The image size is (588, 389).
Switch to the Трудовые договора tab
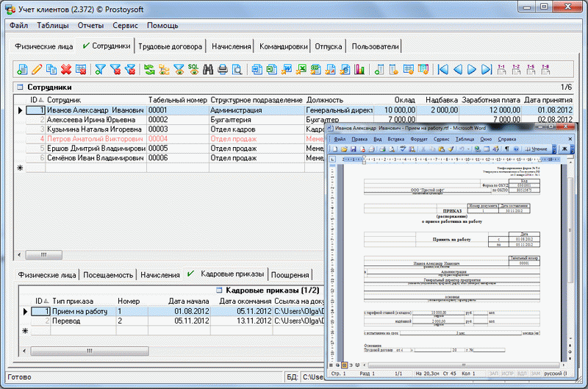170,46
